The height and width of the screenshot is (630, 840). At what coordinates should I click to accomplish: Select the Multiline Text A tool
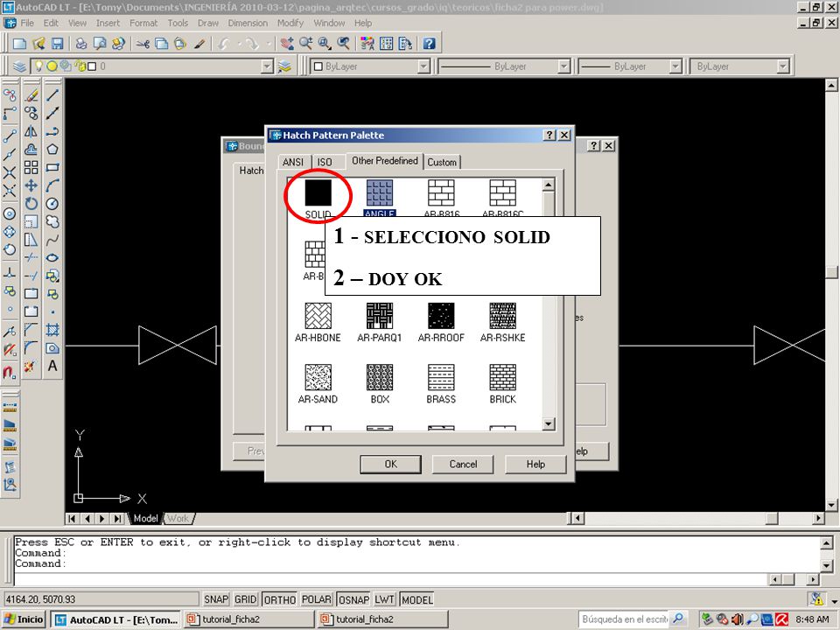coord(52,366)
